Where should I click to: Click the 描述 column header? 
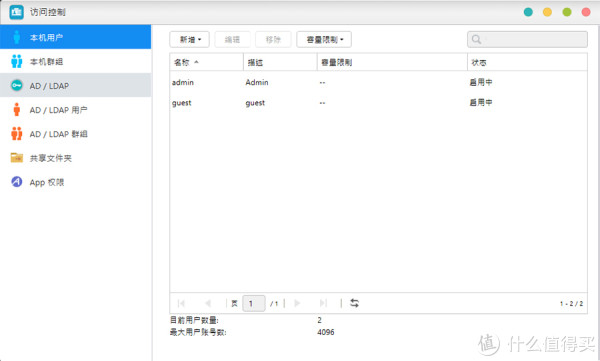pyautogui.click(x=280, y=62)
